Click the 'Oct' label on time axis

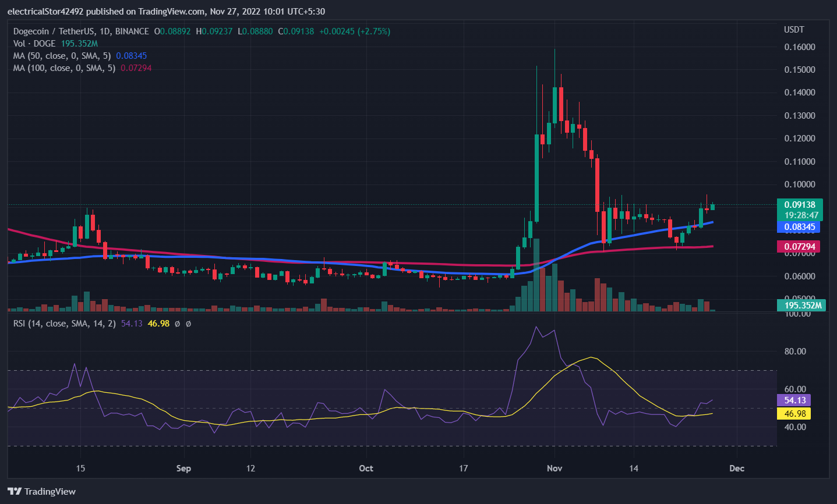(x=366, y=468)
